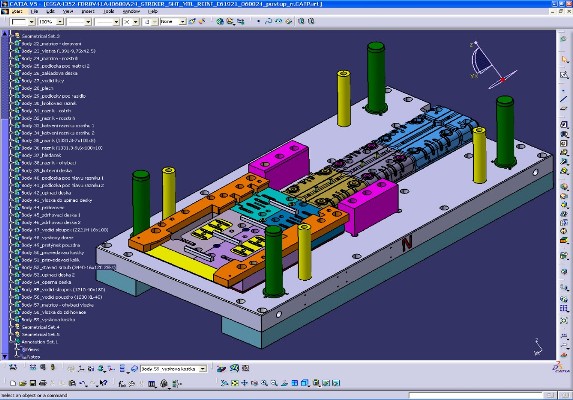Expand the Geometrical Set.4 node
The height and width of the screenshot is (400, 573).
click(11, 327)
